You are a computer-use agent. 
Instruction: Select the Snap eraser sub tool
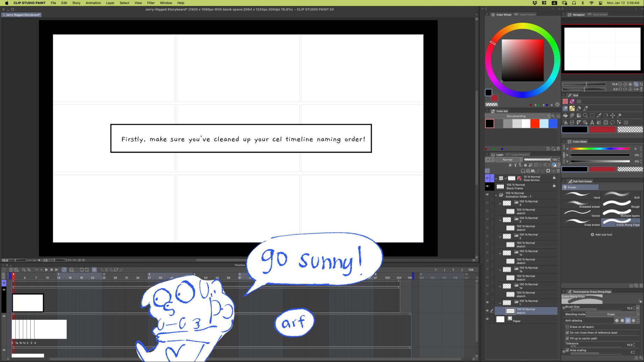point(581,223)
